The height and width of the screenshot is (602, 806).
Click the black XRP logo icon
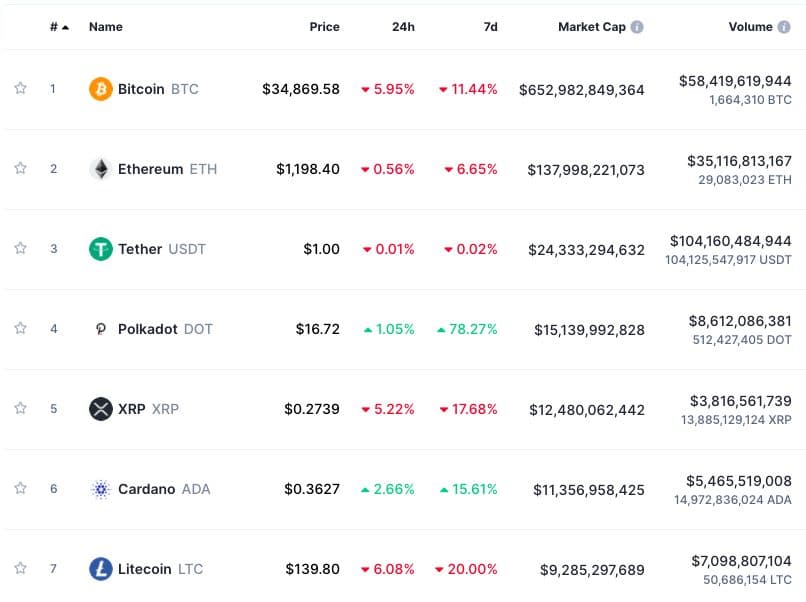coord(101,409)
